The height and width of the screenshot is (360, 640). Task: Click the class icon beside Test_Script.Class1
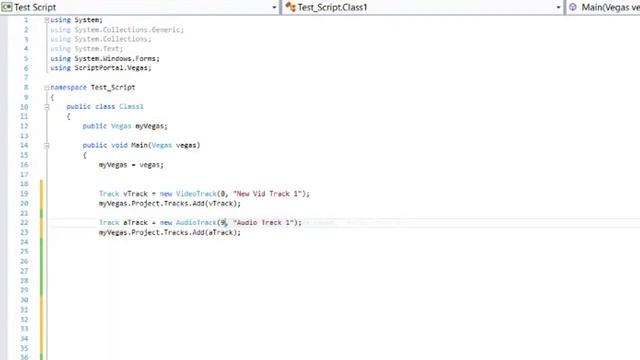click(290, 7)
